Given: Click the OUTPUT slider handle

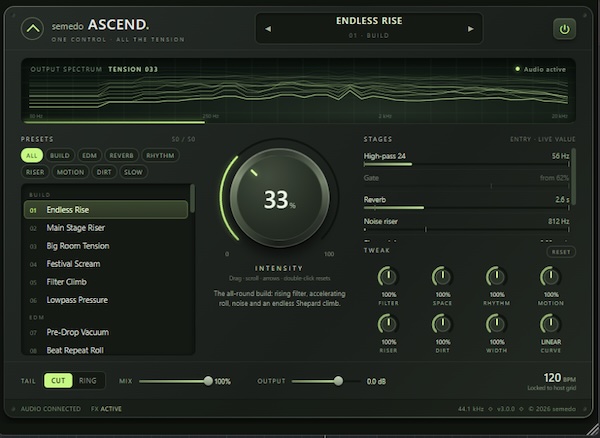Looking at the screenshot, I should coord(338,381).
